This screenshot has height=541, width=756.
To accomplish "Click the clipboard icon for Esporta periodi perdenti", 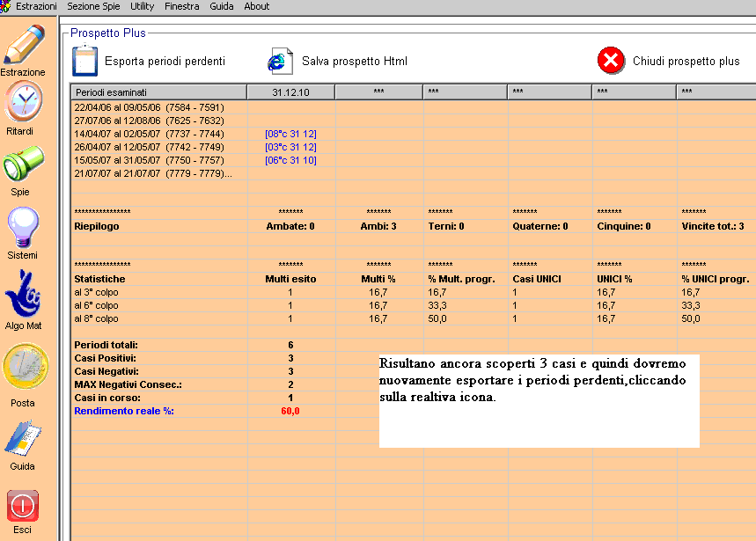I will click(x=84, y=60).
